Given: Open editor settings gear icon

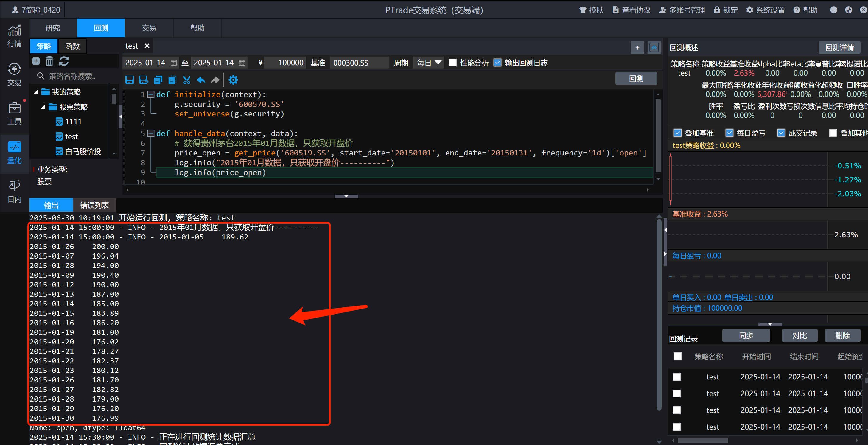Looking at the screenshot, I should pyautogui.click(x=233, y=80).
